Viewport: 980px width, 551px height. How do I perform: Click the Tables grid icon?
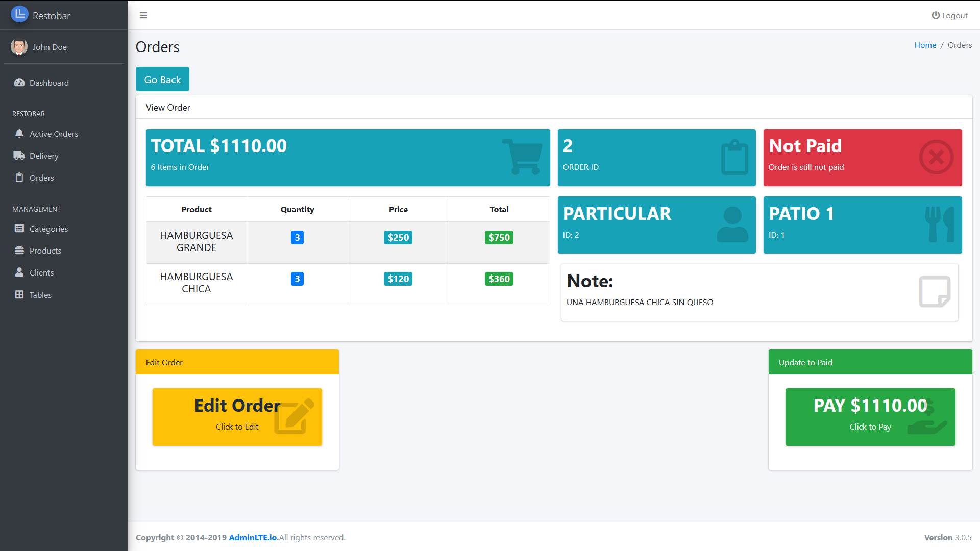[19, 295]
